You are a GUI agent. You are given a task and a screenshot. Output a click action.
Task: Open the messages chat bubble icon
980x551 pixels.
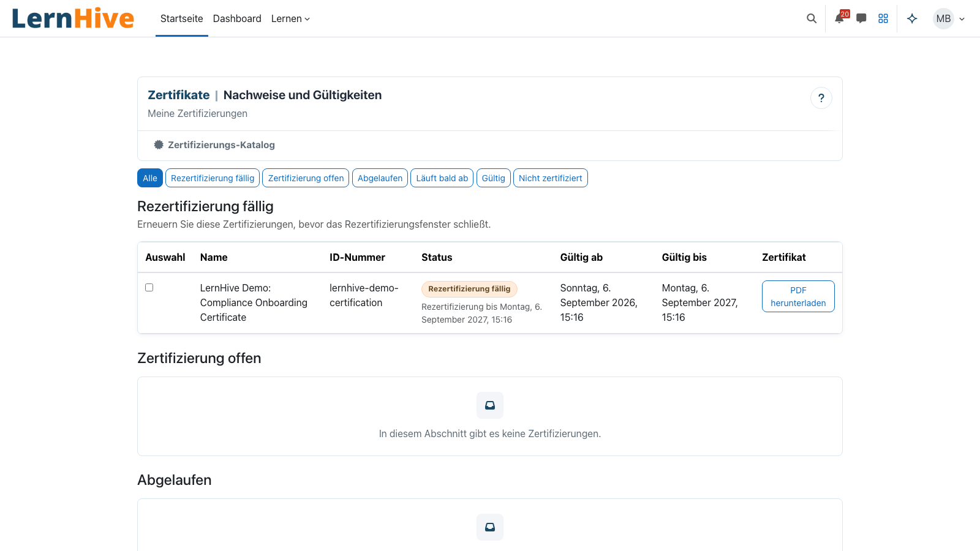[861, 18]
